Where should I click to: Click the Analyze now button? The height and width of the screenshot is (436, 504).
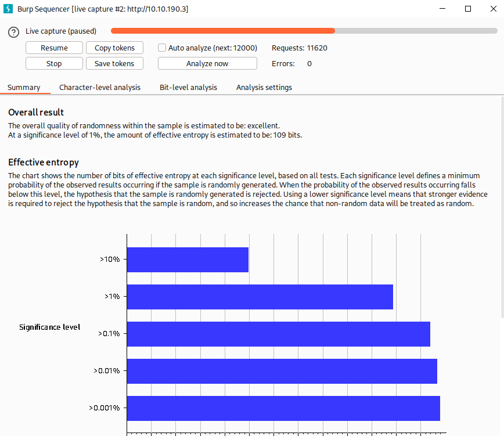[207, 64]
